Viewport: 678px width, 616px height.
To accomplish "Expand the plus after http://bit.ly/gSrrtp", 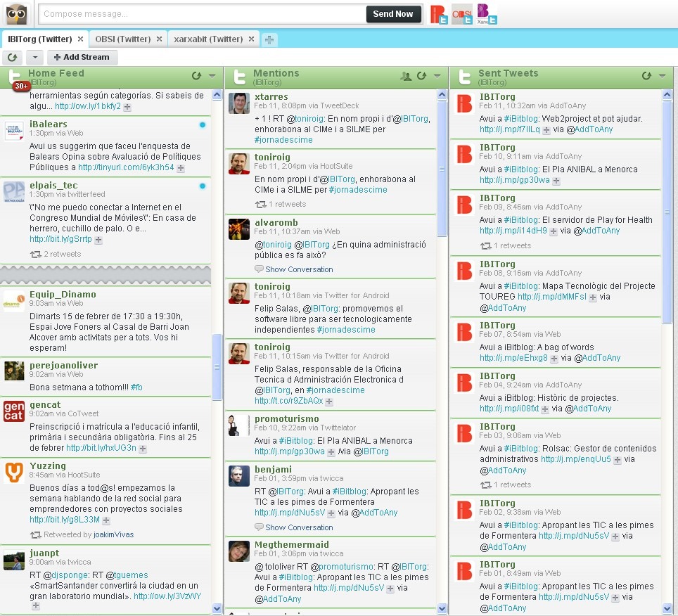I will 98,240.
